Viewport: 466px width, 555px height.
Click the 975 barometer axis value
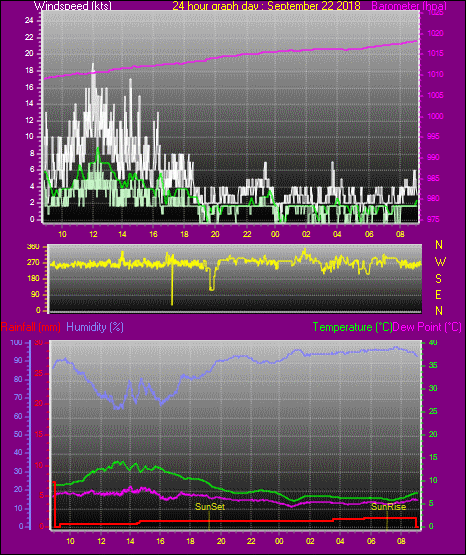coord(433,219)
